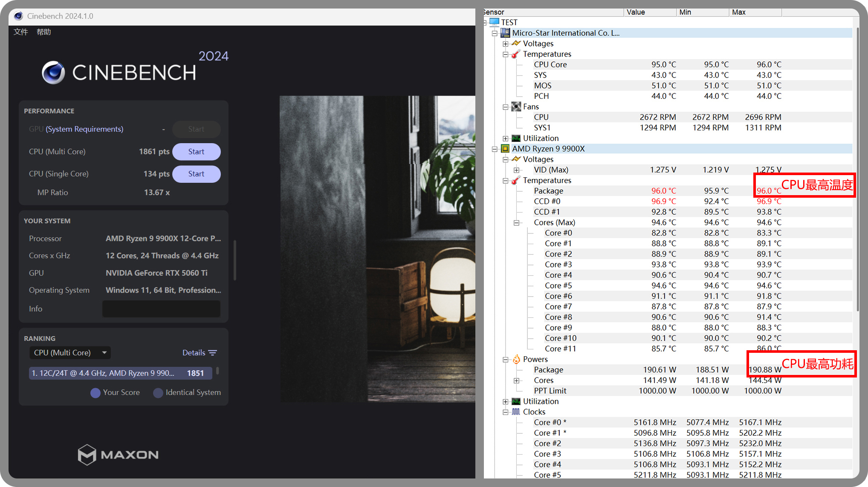Screen dimensions: 868x487
Task: Toggle the Identical System legend circle
Action: pos(158,392)
